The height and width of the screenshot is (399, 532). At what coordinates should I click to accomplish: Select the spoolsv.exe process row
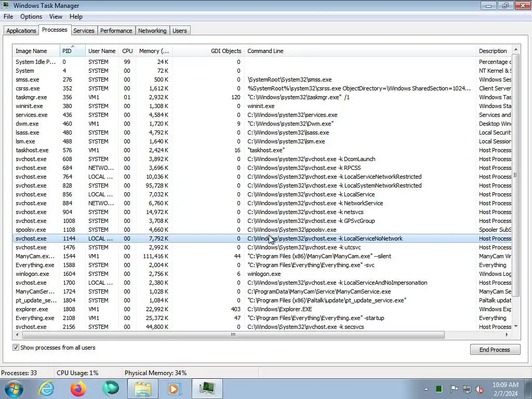click(x=262, y=230)
